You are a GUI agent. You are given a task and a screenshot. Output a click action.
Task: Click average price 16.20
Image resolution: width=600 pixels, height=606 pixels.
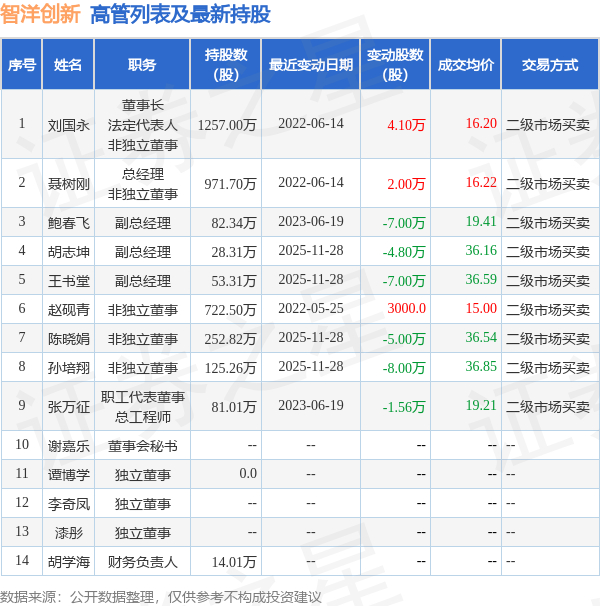click(x=481, y=123)
